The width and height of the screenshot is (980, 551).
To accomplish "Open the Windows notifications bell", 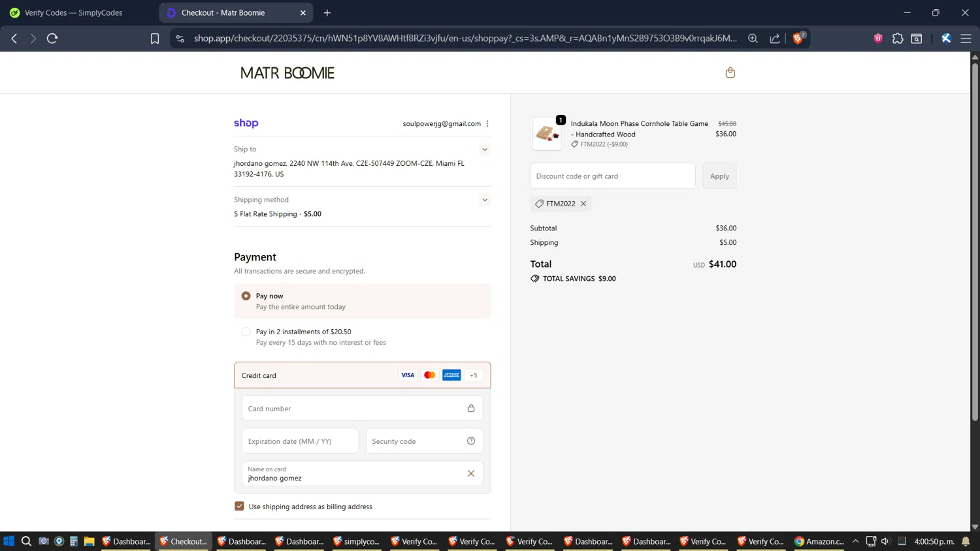I will [966, 541].
